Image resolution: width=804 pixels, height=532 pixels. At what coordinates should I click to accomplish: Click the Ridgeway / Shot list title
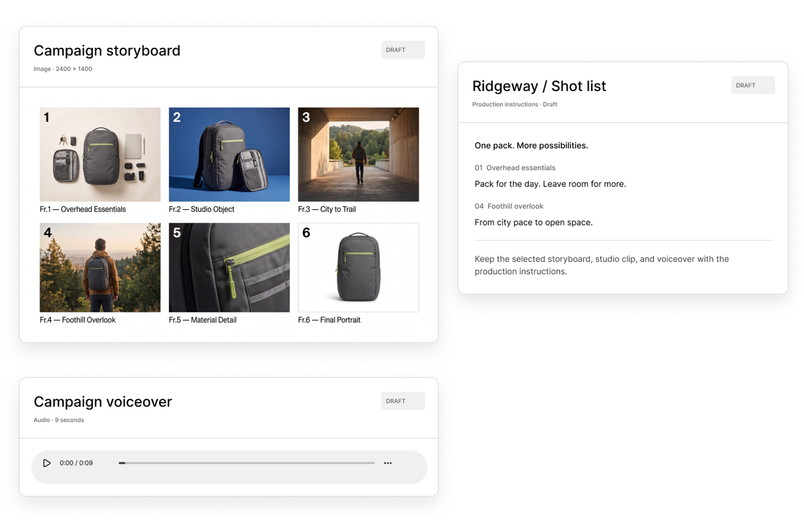(539, 86)
